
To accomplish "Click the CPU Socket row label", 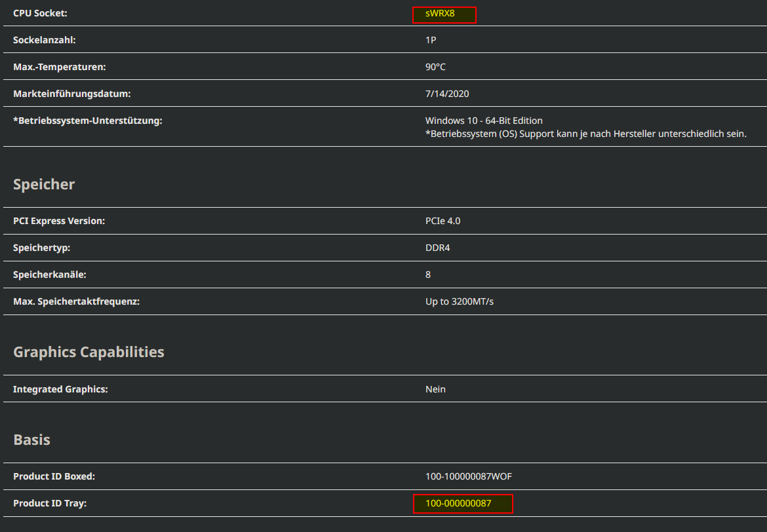I will [41, 12].
